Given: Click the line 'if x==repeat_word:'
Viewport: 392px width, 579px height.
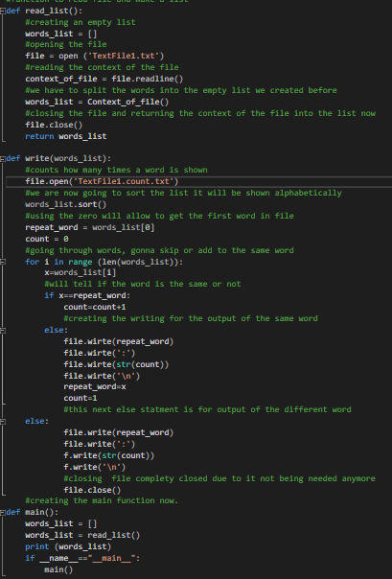Looking at the screenshot, I should click(87, 295).
